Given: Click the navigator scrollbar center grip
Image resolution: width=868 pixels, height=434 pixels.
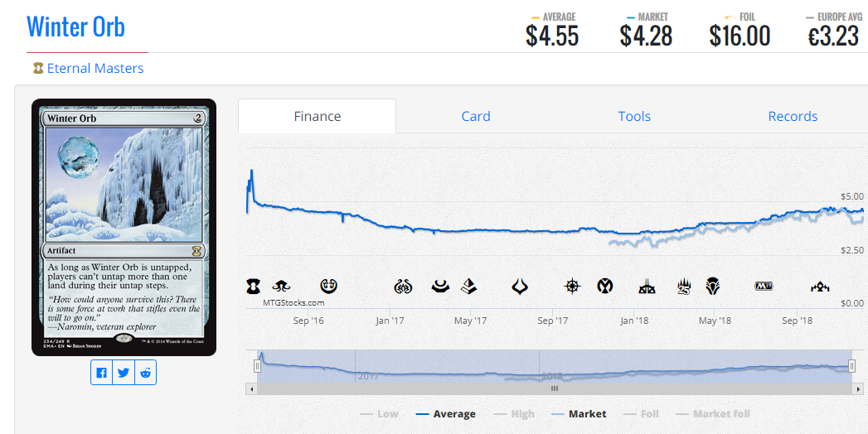Looking at the screenshot, I should pos(554,388).
